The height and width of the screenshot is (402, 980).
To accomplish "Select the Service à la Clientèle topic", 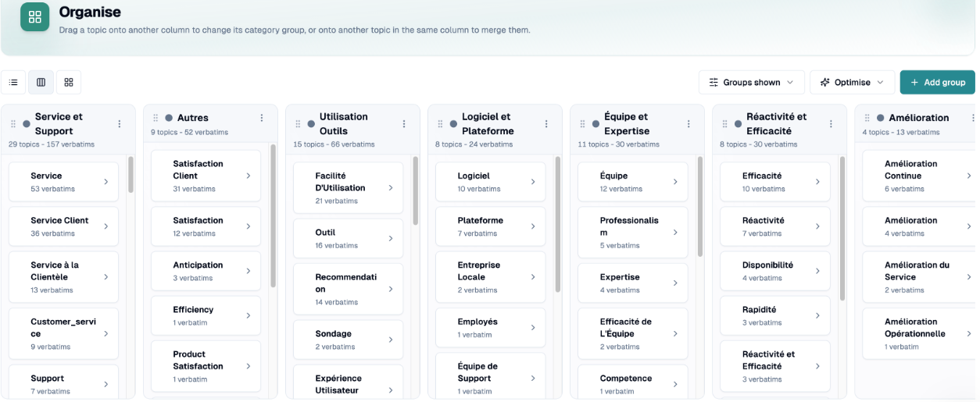I will point(63,277).
